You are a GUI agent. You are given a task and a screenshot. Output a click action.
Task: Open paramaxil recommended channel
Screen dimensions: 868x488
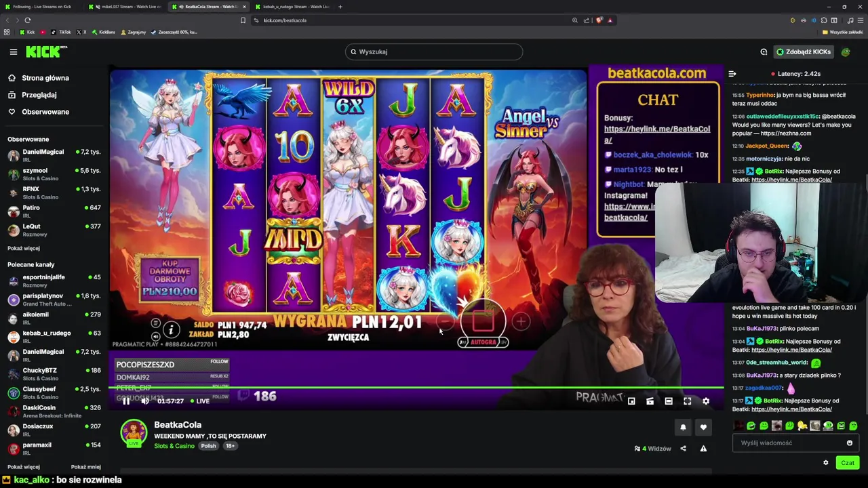[54, 448]
